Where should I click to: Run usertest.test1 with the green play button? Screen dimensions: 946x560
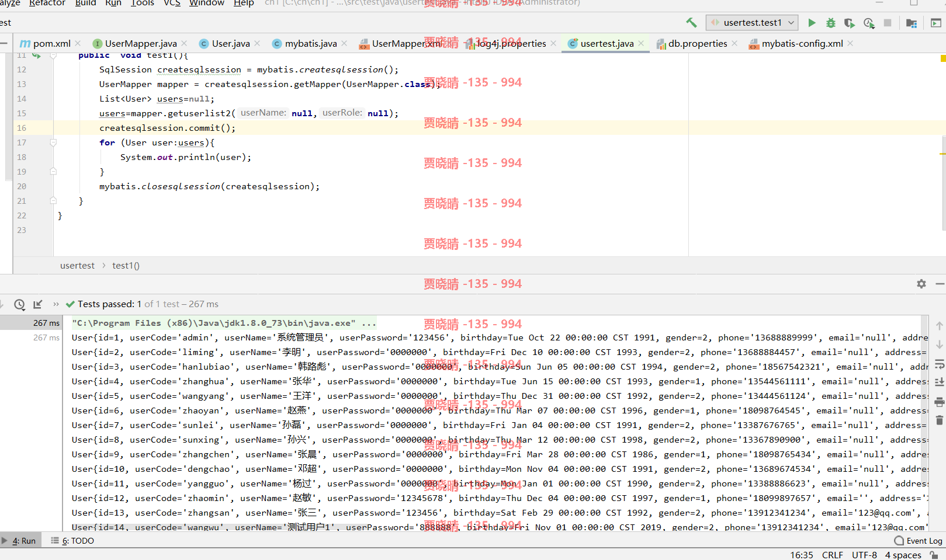coord(812,23)
